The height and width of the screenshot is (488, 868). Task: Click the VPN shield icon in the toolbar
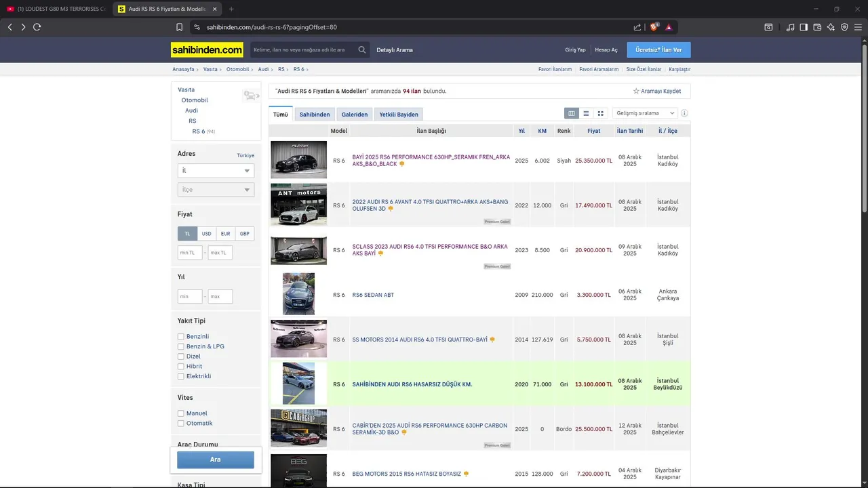pyautogui.click(x=844, y=27)
